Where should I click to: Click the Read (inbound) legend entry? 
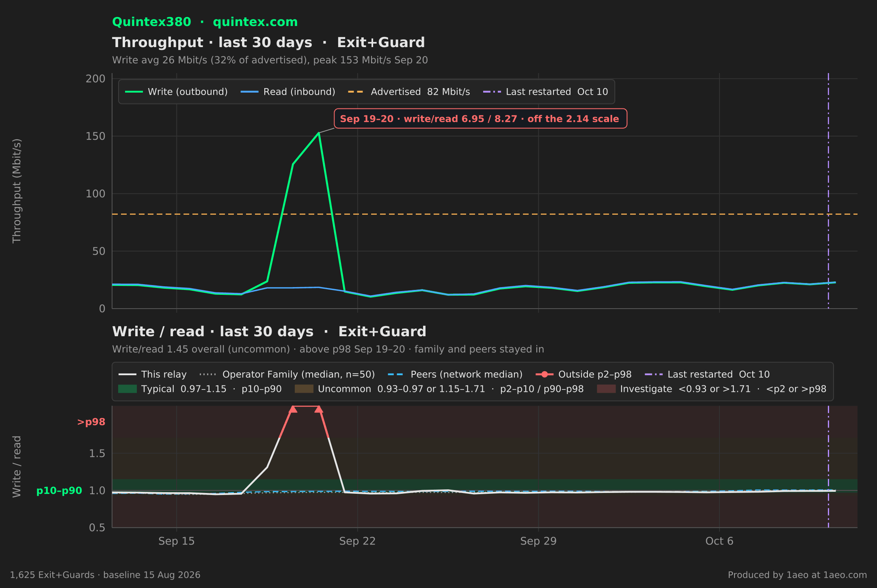coord(288,92)
